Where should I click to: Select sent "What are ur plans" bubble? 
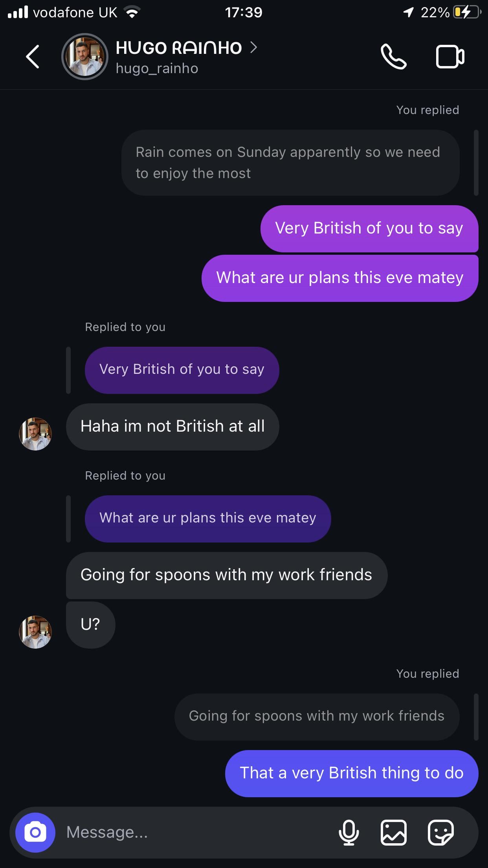[x=339, y=278]
